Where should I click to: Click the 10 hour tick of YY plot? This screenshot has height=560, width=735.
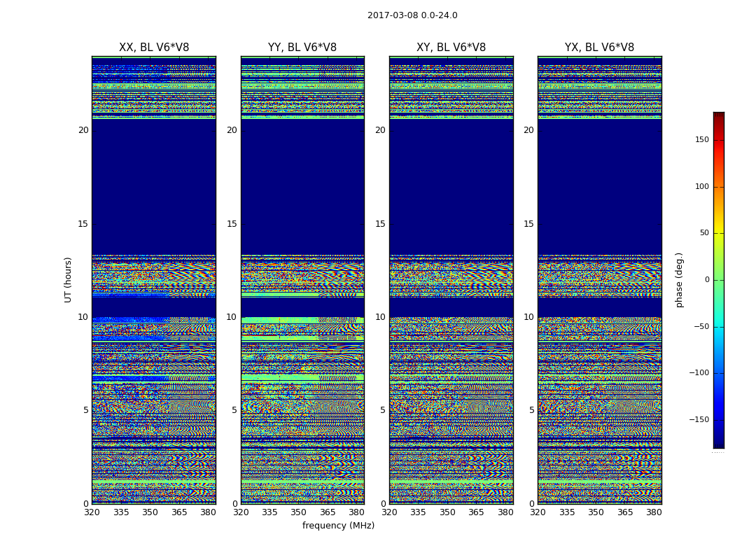pyautogui.click(x=232, y=317)
